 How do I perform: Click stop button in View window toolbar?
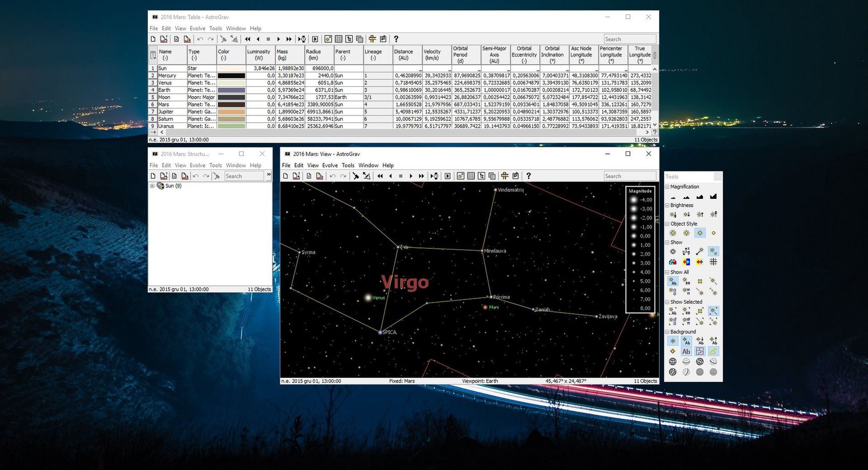(x=401, y=176)
